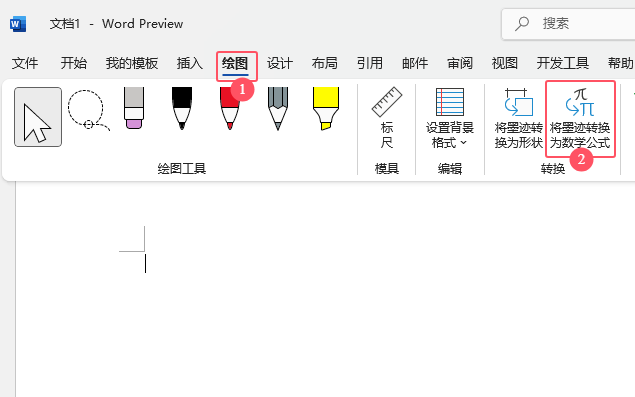Pick the Eraser tool
Image resolution: width=635 pixels, height=397 pixels.
point(134,108)
